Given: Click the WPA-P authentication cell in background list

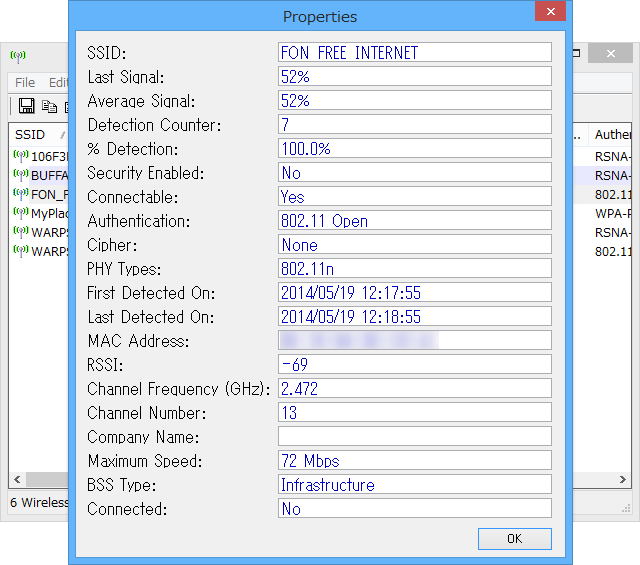Looking at the screenshot, I should click(x=613, y=214).
